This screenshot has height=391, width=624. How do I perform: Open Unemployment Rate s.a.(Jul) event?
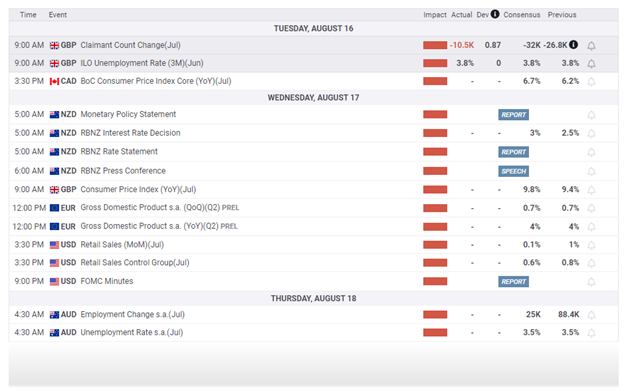(x=132, y=332)
